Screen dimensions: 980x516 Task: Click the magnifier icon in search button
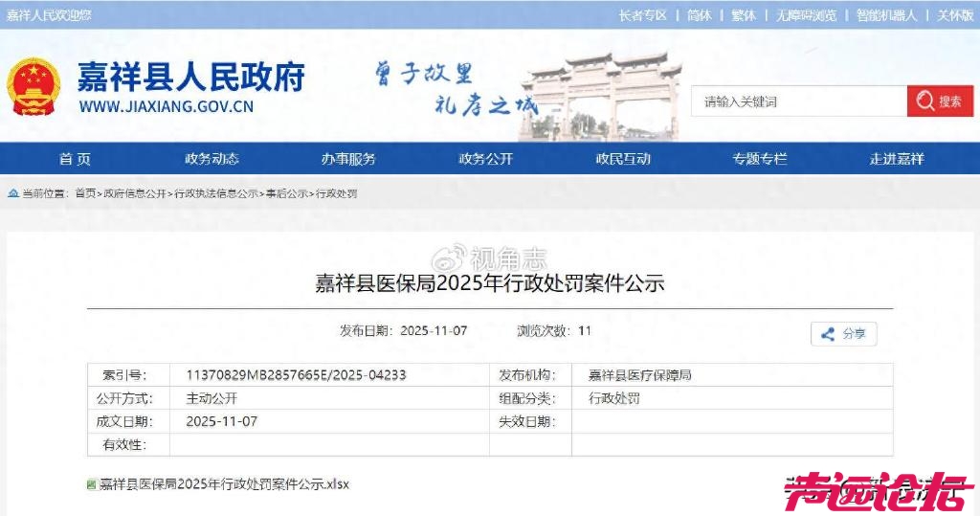925,101
